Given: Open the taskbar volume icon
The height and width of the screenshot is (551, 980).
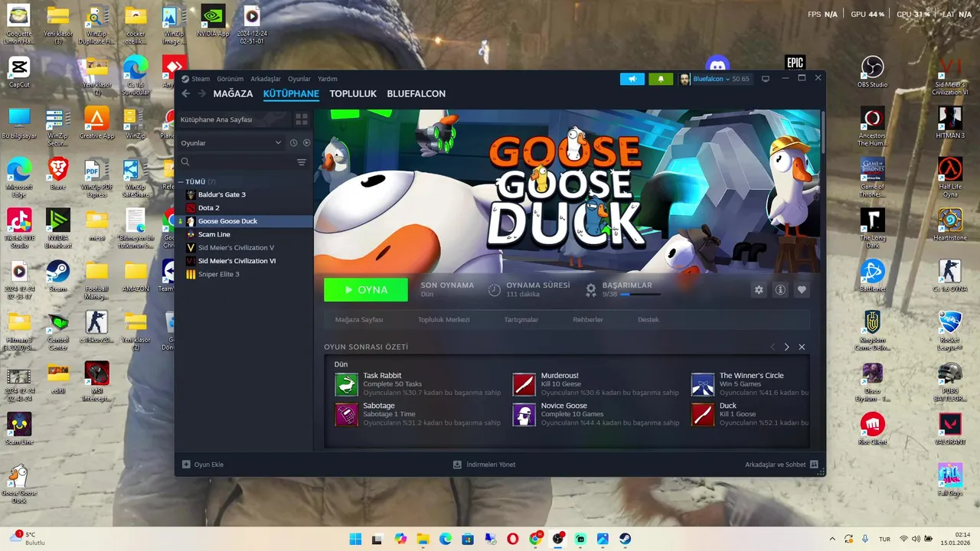Looking at the screenshot, I should pyautogui.click(x=916, y=539).
